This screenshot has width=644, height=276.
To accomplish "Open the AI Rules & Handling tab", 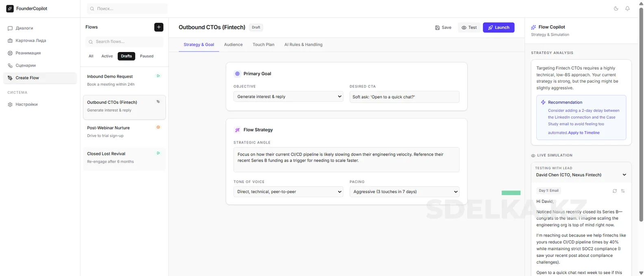I will 303,45.
